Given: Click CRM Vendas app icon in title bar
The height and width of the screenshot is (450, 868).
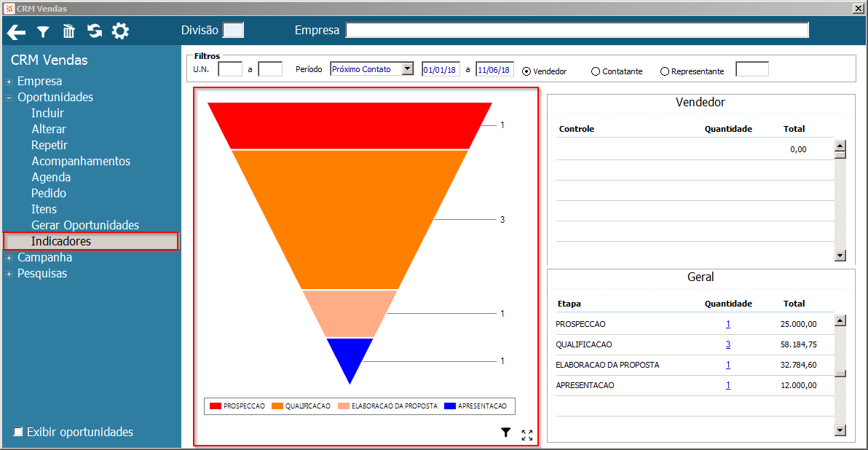Looking at the screenshot, I should (x=9, y=8).
